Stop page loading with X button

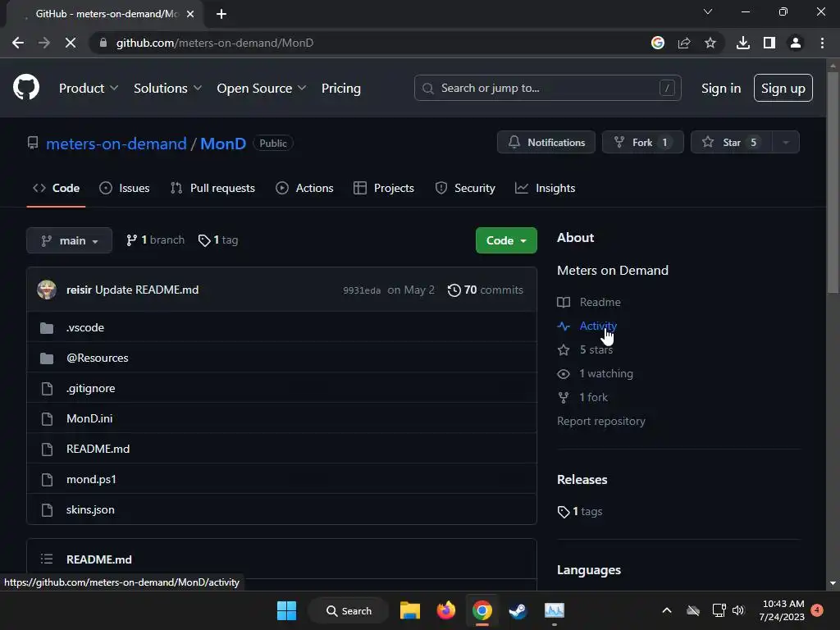coord(71,43)
